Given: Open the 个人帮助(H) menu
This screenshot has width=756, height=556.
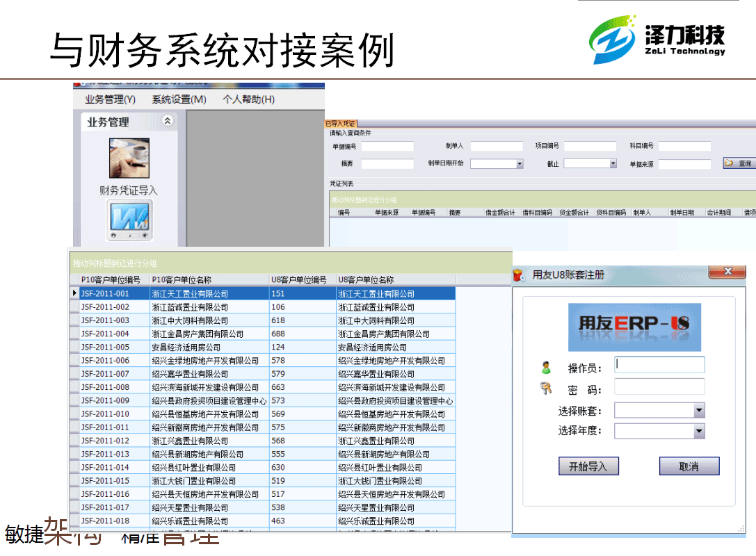Looking at the screenshot, I should (x=249, y=99).
